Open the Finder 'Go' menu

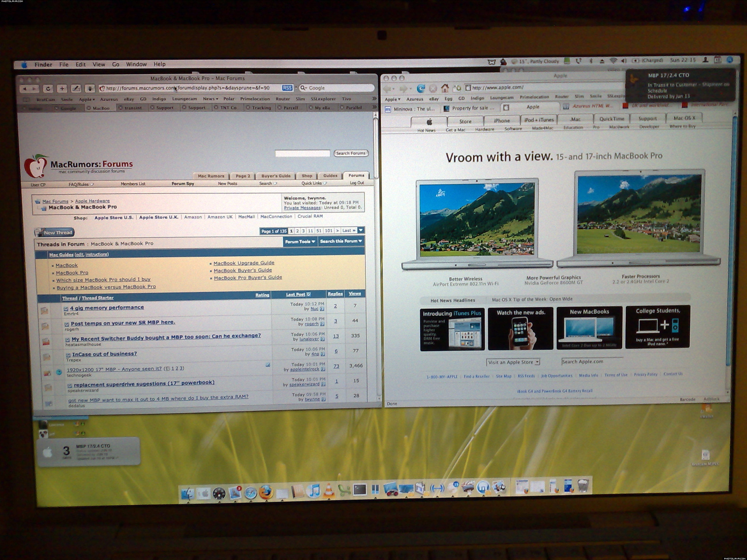click(x=116, y=64)
